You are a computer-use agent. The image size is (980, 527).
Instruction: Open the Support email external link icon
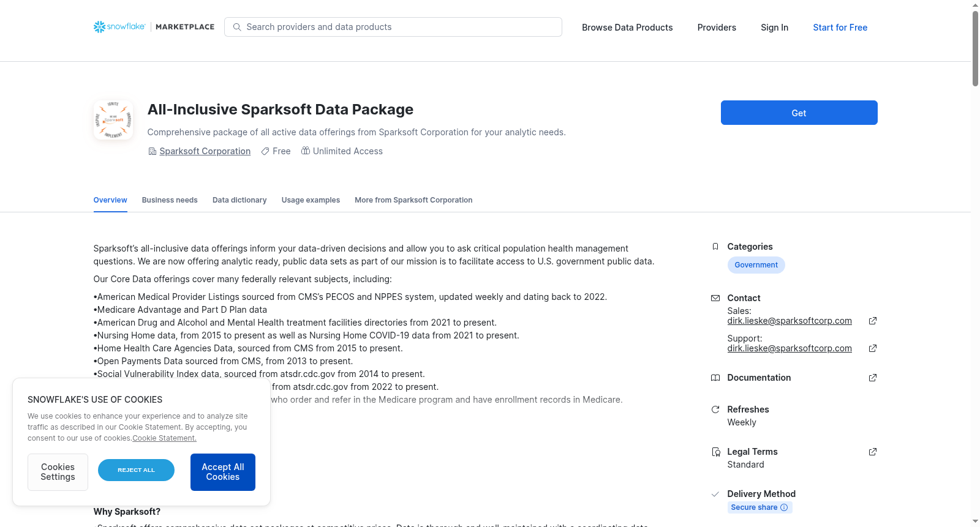[873, 348]
